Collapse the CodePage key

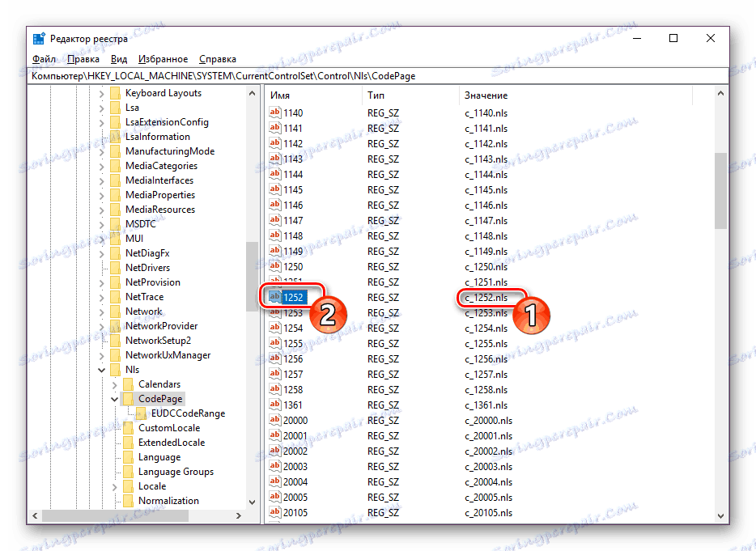pos(114,399)
